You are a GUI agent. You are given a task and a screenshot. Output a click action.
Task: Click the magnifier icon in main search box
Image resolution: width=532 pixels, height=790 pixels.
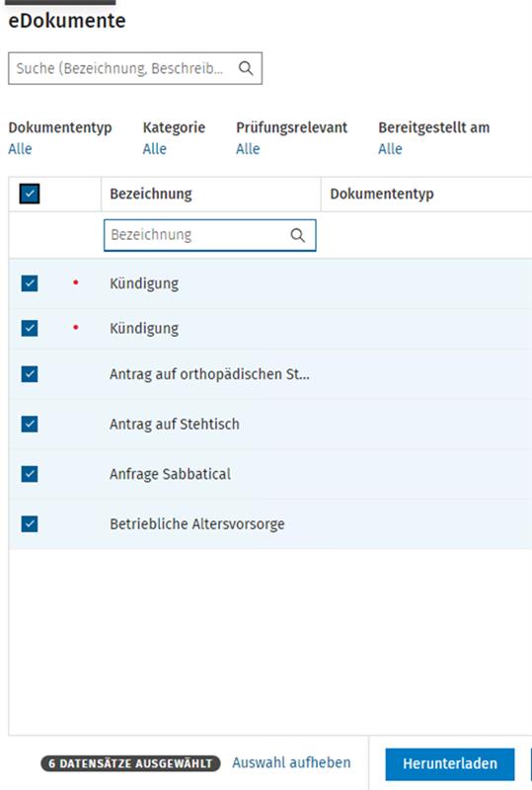246,68
